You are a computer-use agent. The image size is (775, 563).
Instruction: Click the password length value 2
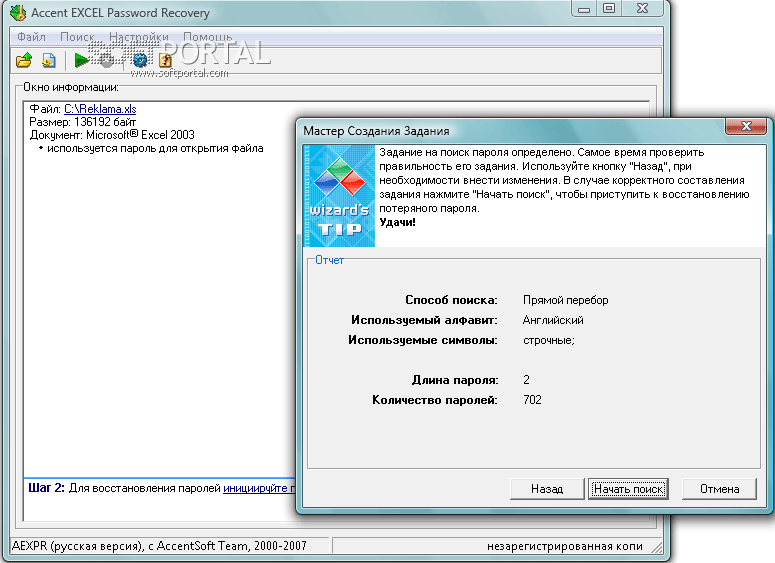click(526, 380)
